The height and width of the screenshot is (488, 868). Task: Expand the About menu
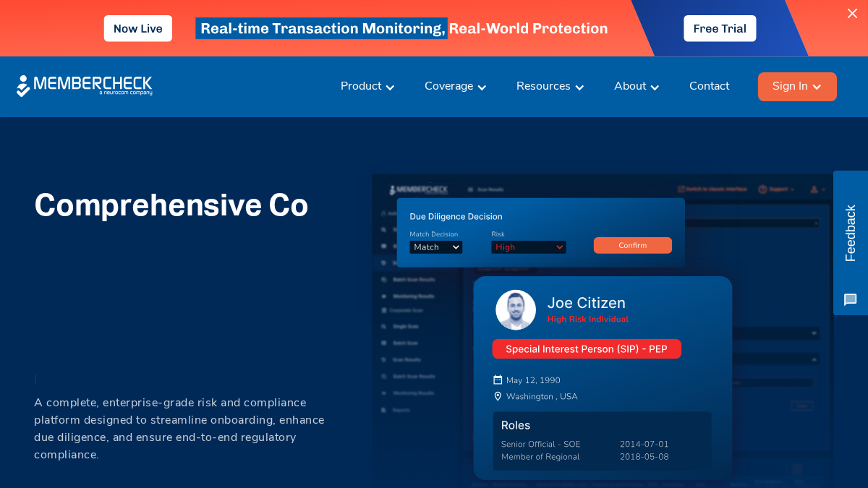[x=637, y=86]
